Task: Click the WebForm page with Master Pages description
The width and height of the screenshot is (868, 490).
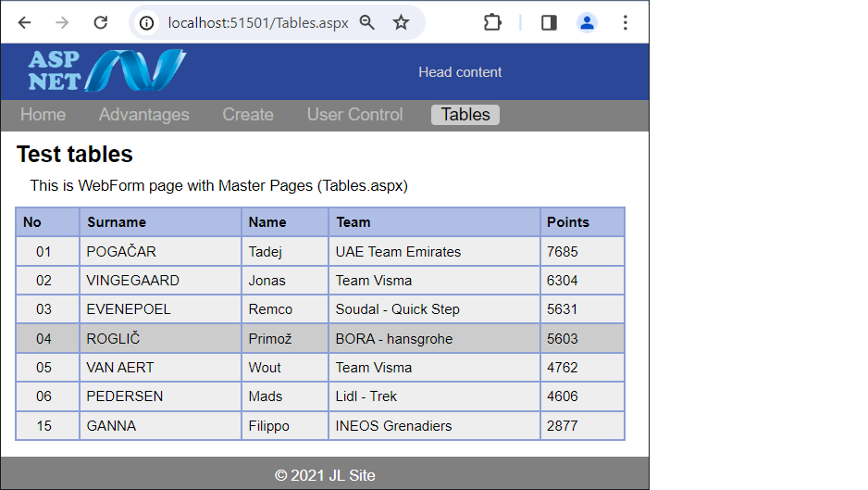Action: coord(218,185)
